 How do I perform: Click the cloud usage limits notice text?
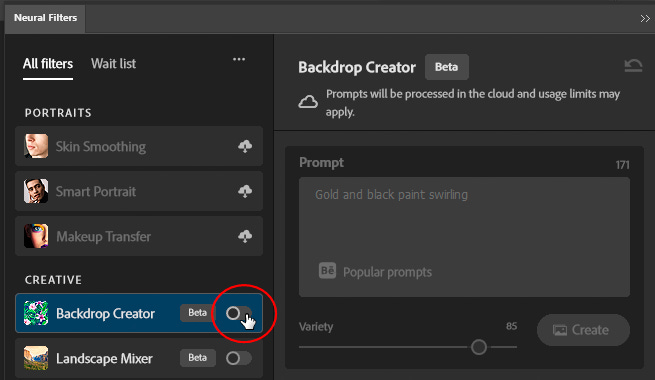coord(473,103)
